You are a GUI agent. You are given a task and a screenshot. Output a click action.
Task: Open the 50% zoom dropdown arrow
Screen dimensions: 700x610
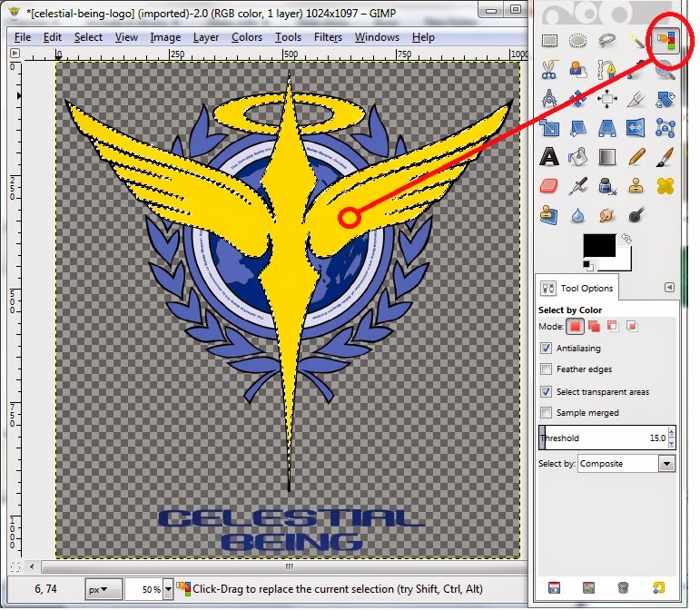[x=168, y=589]
